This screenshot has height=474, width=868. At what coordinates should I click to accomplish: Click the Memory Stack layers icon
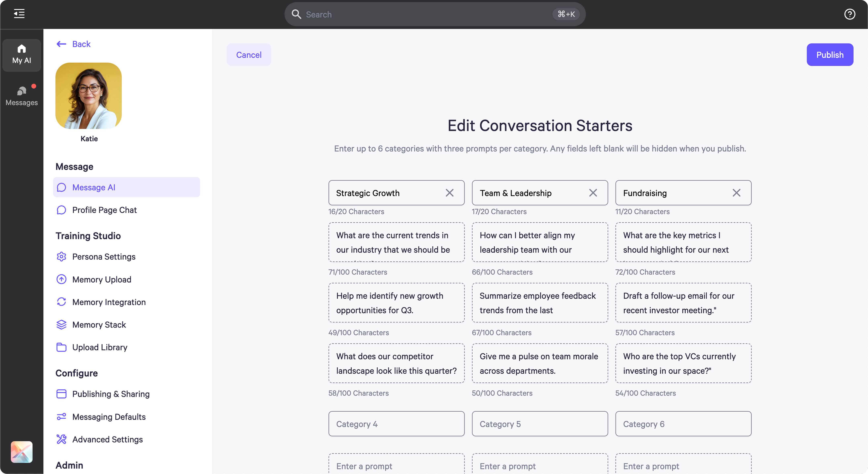pos(61,324)
